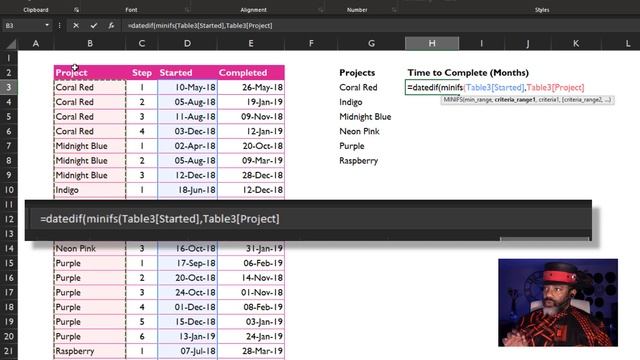Select the Completed date 24-Jan-19
Viewport: 640px width, 360px height.
coord(251,336)
